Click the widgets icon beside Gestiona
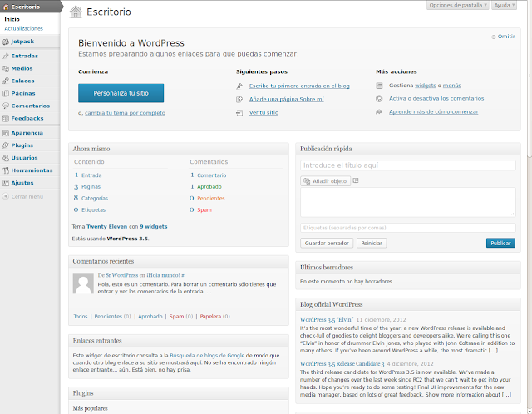Viewport: 532px width, 414px height. (x=379, y=86)
